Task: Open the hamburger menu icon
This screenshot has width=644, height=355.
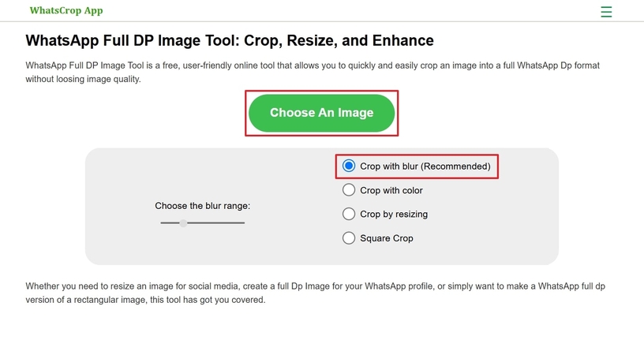Action: point(606,12)
